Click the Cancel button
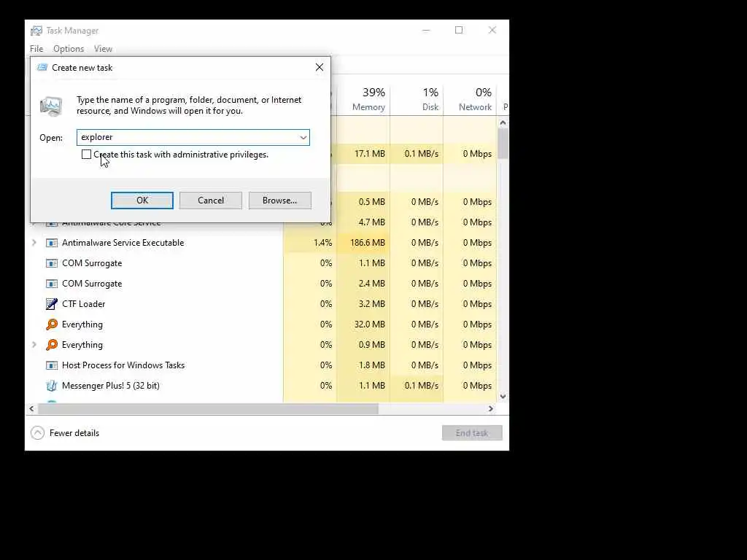This screenshot has width=747, height=560. 211,201
